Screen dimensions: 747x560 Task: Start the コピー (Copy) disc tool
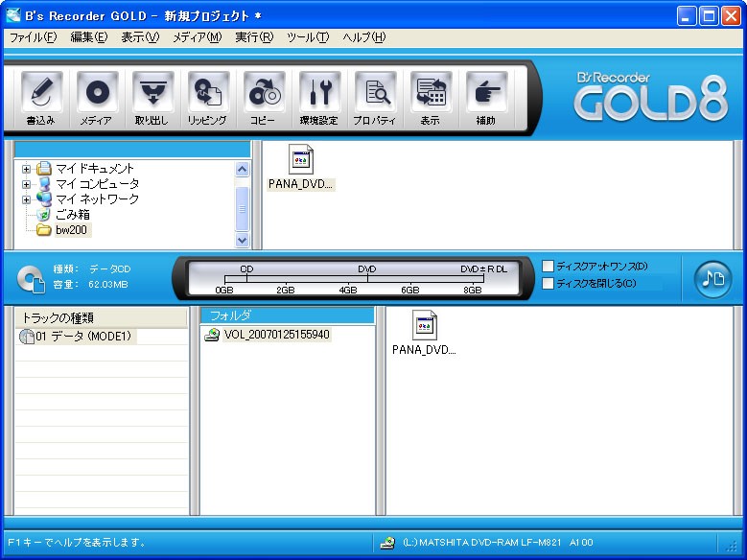(x=264, y=95)
